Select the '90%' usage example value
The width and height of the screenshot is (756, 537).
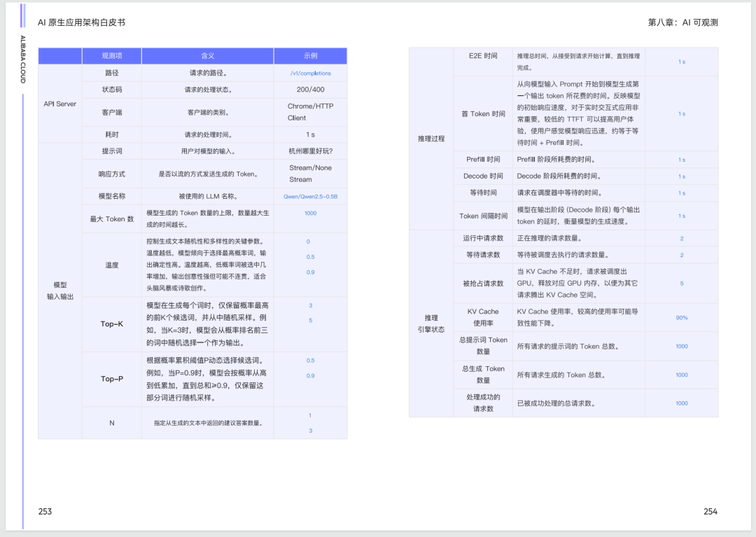(682, 318)
